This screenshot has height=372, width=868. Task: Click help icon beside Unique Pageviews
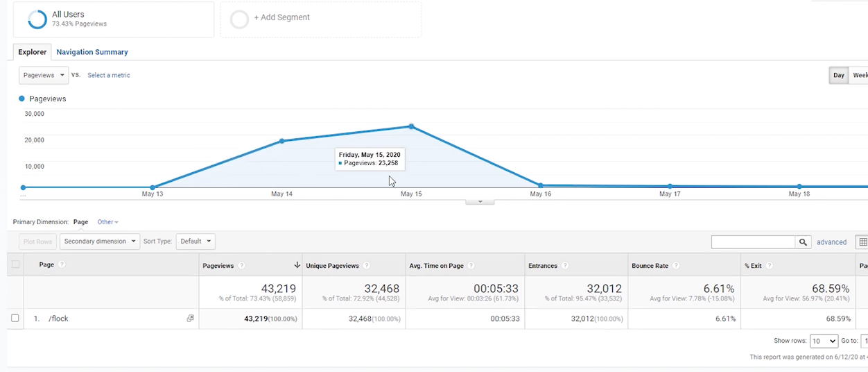(x=366, y=266)
